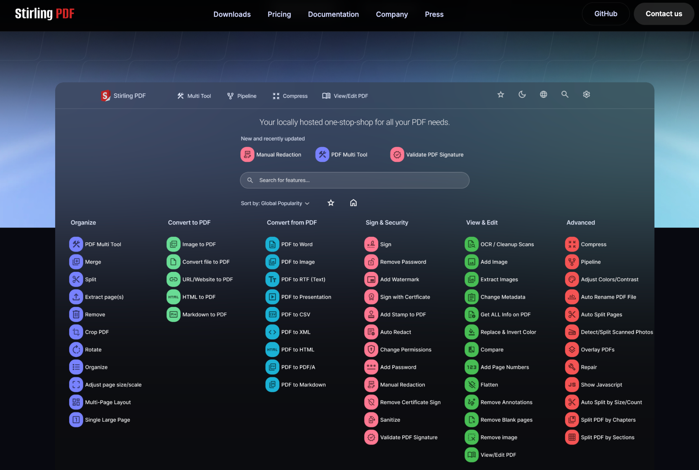Open Split PDF by Chapters
Screen dimensions: 699x470
point(600,420)
